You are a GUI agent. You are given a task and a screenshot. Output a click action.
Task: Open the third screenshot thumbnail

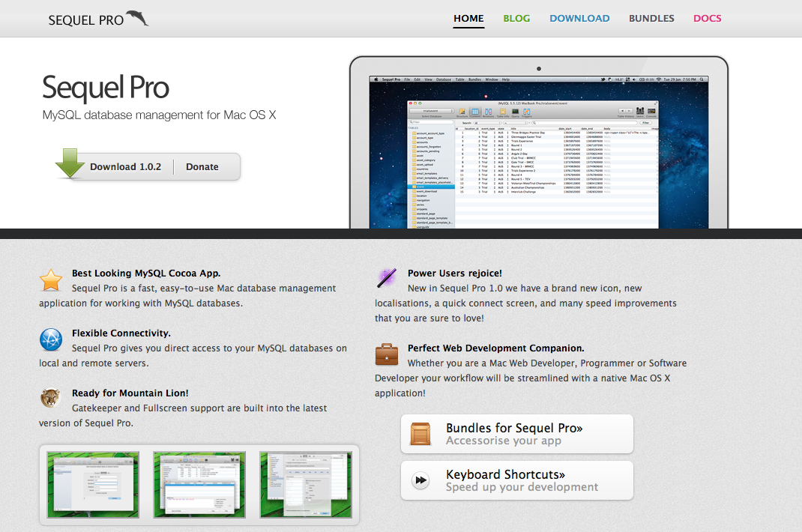(x=306, y=484)
